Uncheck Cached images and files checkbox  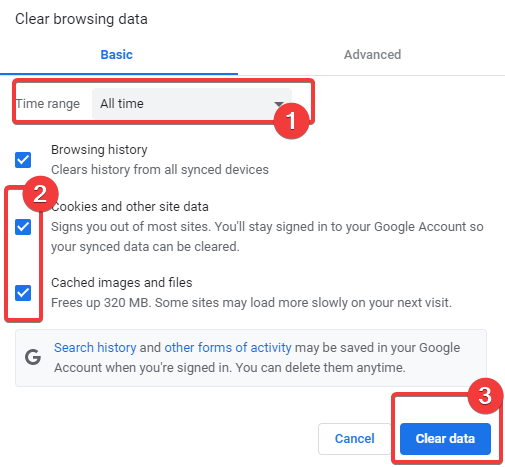pos(23,293)
